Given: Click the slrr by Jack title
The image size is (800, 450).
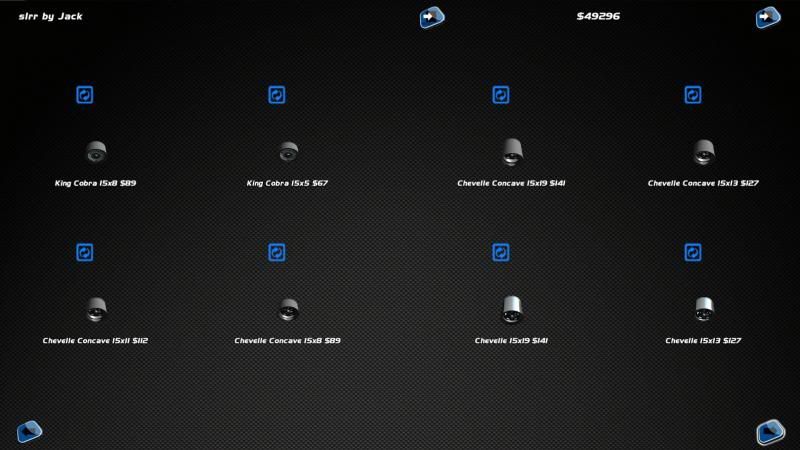Looking at the screenshot, I should point(51,16).
